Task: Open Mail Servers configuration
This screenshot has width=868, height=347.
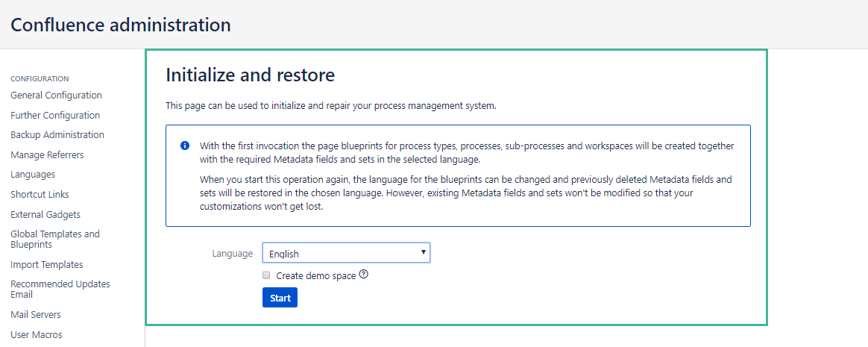Action: [x=36, y=314]
